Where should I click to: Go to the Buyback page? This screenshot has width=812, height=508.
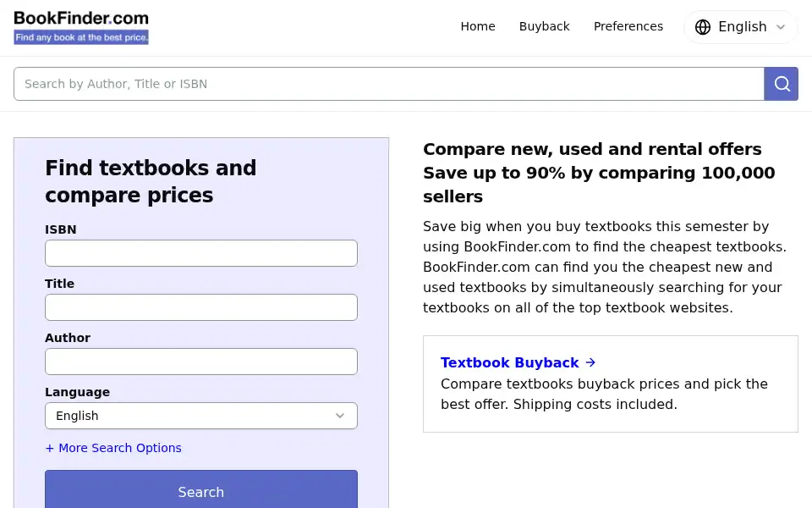click(x=544, y=26)
